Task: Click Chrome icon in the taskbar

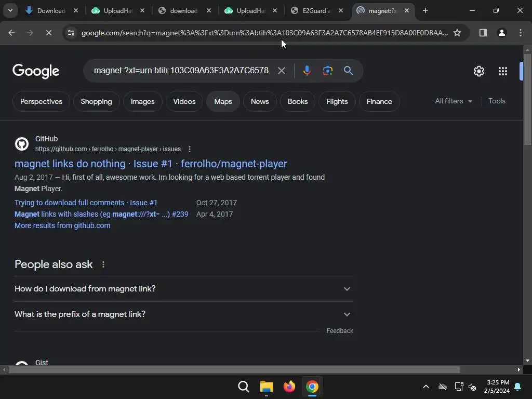Action: click(312, 387)
